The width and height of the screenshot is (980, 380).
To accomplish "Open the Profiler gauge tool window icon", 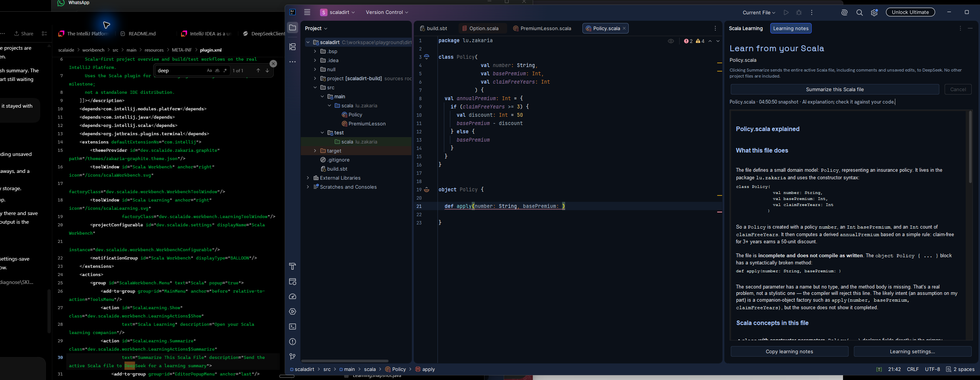I will [x=293, y=296].
